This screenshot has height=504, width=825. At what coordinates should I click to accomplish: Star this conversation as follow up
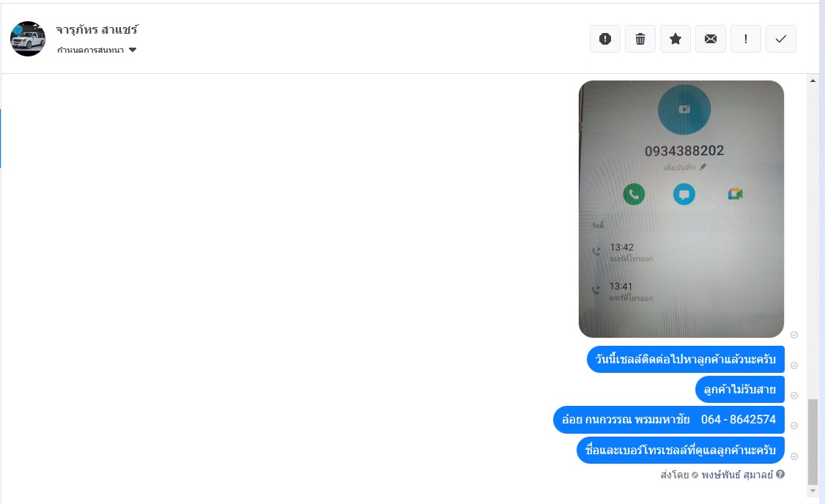(x=676, y=39)
